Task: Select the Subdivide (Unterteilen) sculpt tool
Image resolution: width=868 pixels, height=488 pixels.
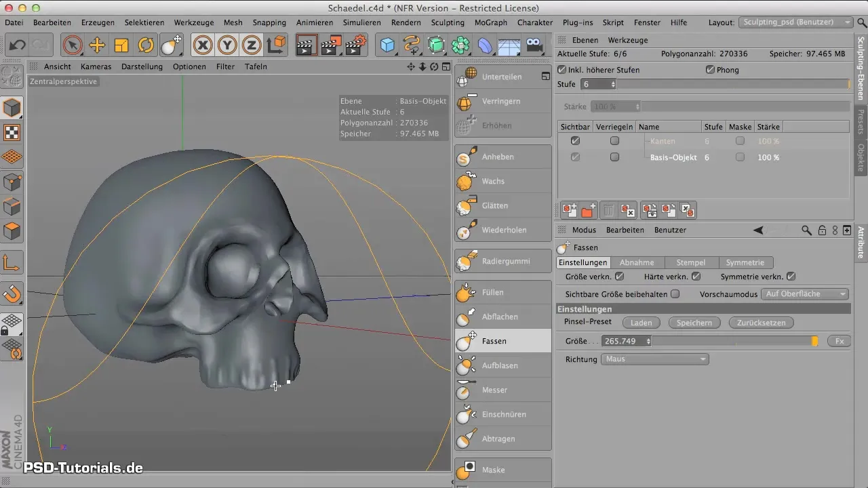Action: 502,77
